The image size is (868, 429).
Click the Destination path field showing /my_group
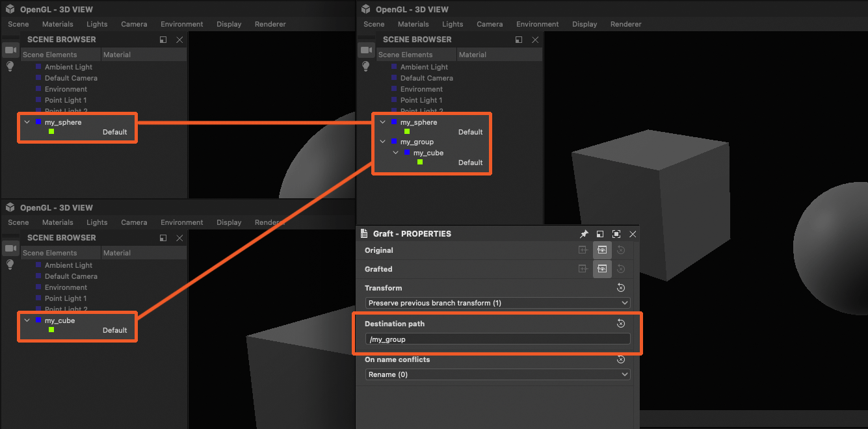497,339
